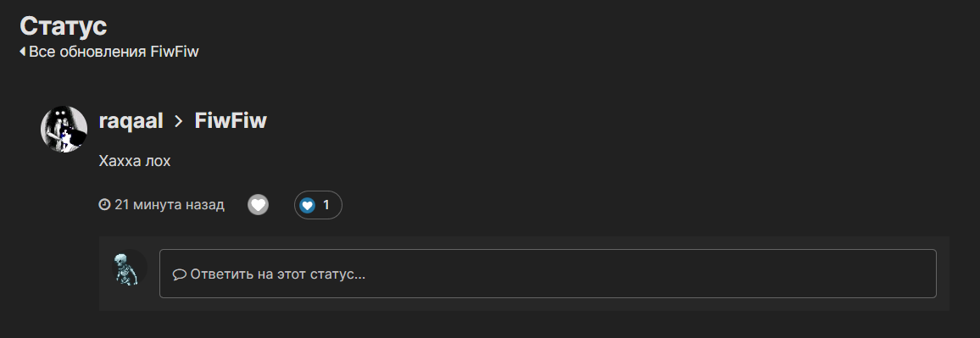Click the status text Хахха лох
This screenshot has height=338, width=980.
(x=135, y=161)
